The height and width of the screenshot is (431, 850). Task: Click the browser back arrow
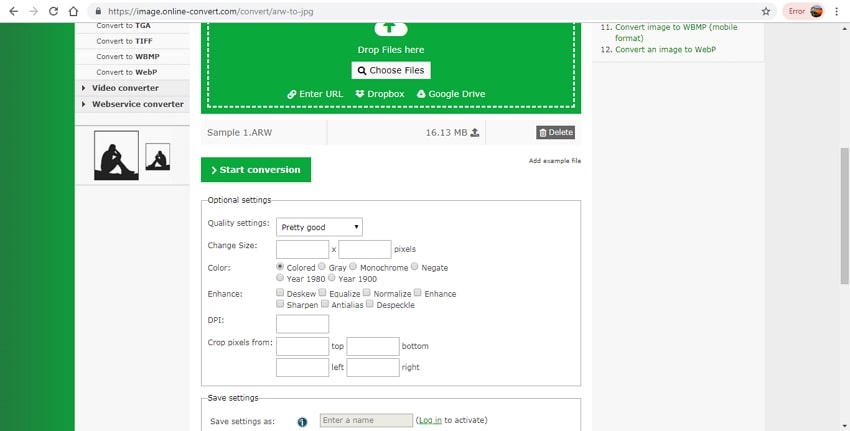click(x=13, y=11)
